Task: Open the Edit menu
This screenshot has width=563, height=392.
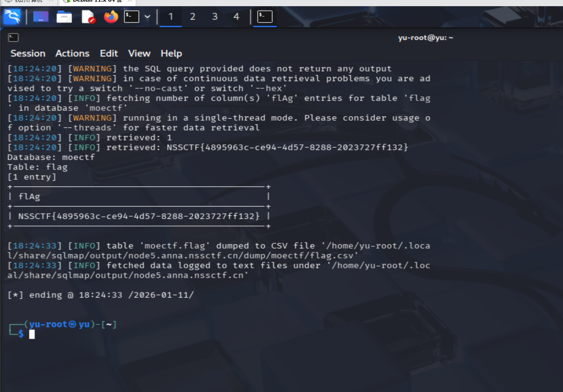Action: click(x=109, y=54)
